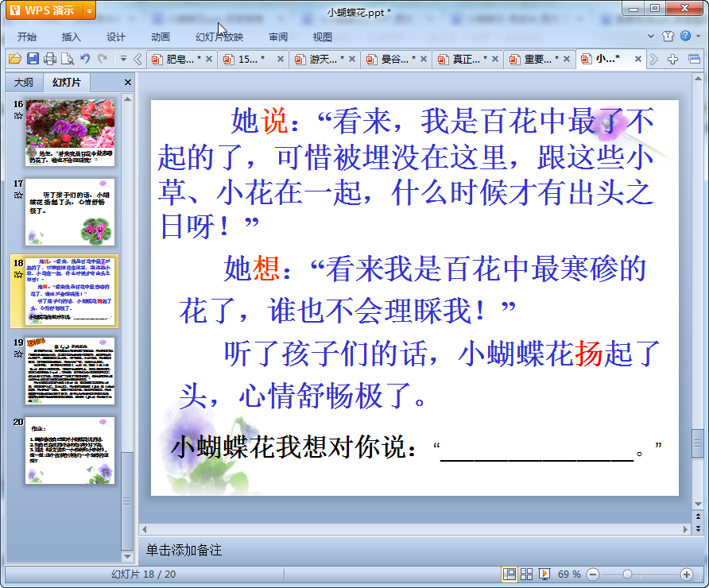Screen dimensions: 709x588
Task: Click the Redo arrow
Action: pos(103,58)
